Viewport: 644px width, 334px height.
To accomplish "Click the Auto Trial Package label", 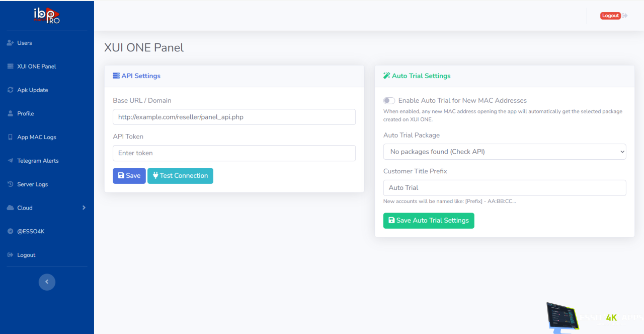I will click(412, 135).
